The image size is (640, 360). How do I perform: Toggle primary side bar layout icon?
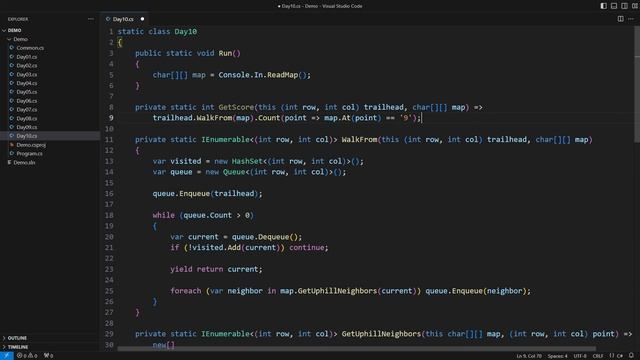tap(603, 6)
